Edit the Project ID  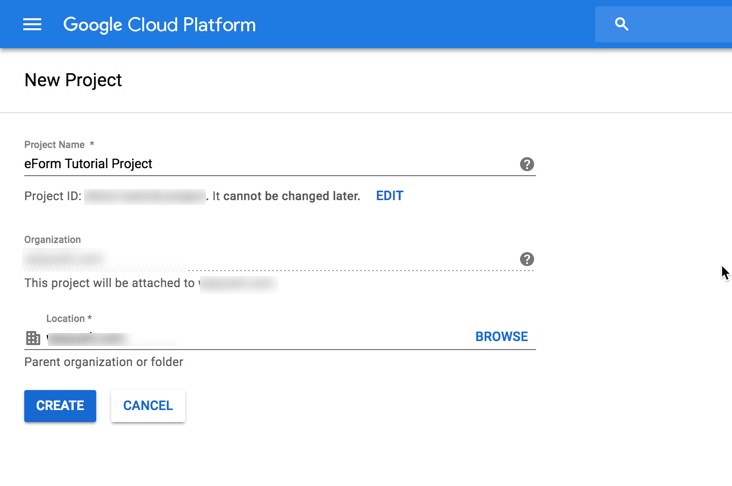pos(389,196)
